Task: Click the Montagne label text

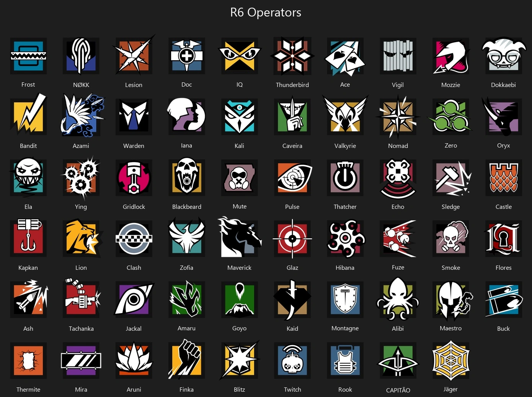Action: coord(345,328)
